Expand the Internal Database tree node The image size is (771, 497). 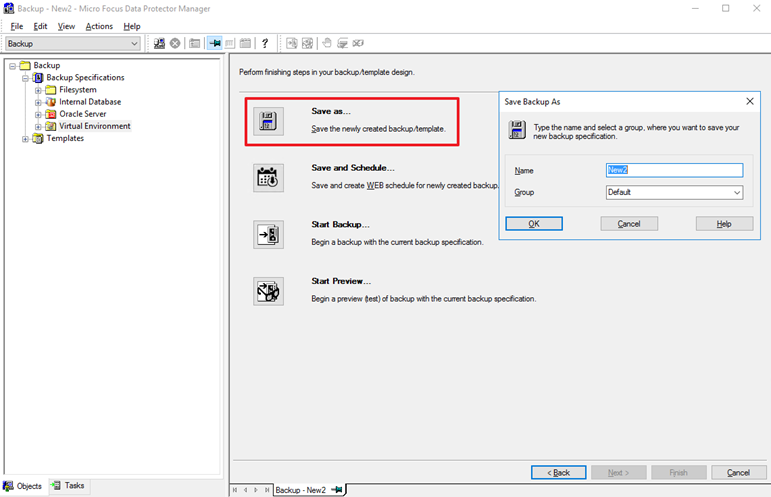(38, 102)
